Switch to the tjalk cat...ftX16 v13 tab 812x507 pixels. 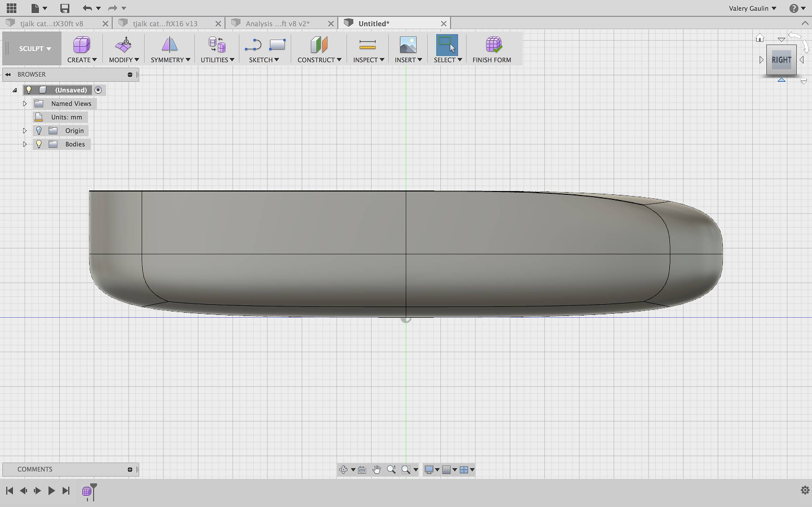click(165, 23)
